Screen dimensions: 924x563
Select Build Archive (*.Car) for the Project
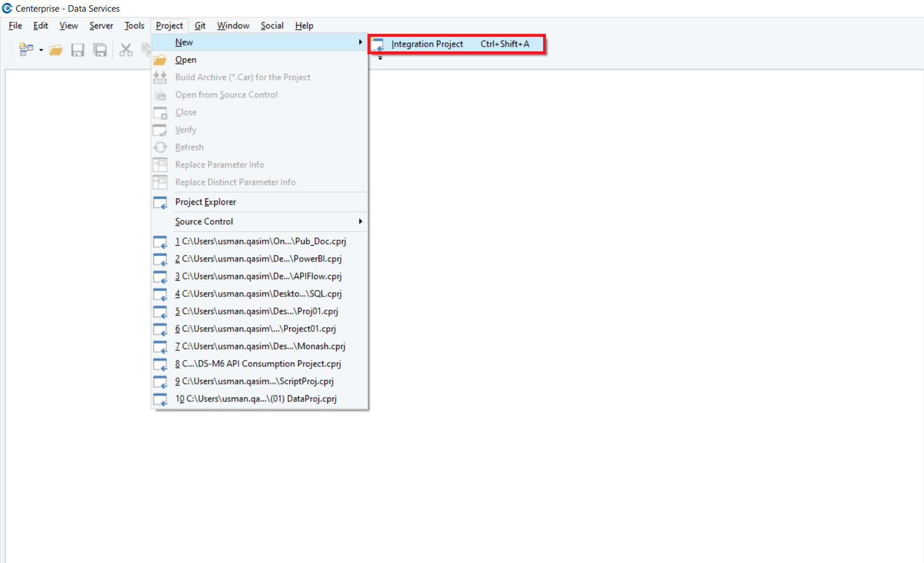point(260,77)
